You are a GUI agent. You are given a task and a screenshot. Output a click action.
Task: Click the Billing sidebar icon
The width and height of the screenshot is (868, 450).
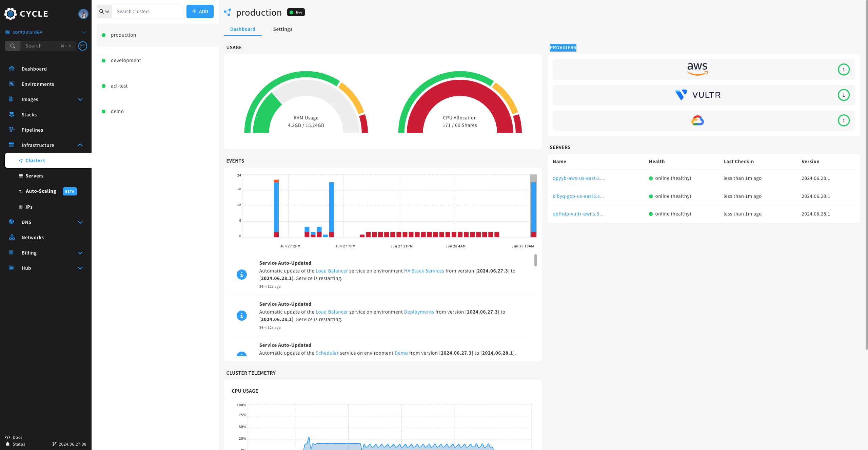(x=11, y=252)
